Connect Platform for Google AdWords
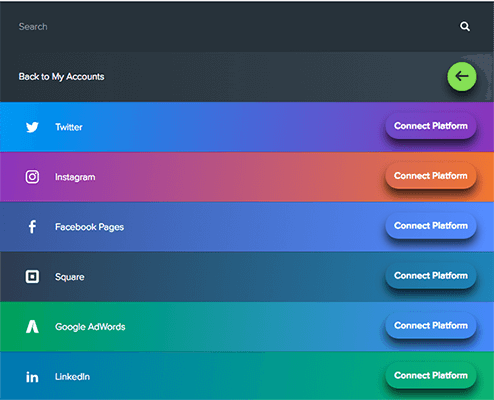The width and height of the screenshot is (494, 400). tap(431, 326)
